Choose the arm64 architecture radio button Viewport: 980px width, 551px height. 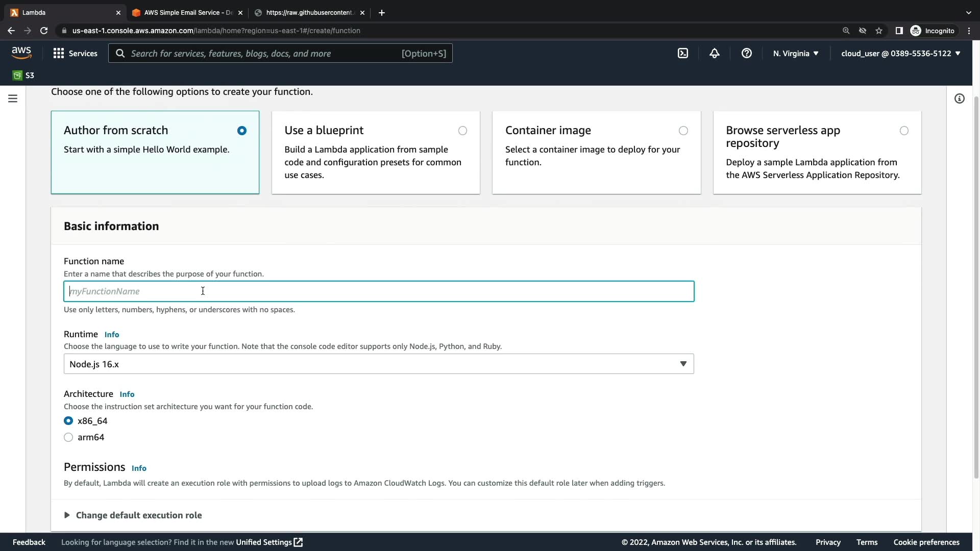pyautogui.click(x=68, y=437)
